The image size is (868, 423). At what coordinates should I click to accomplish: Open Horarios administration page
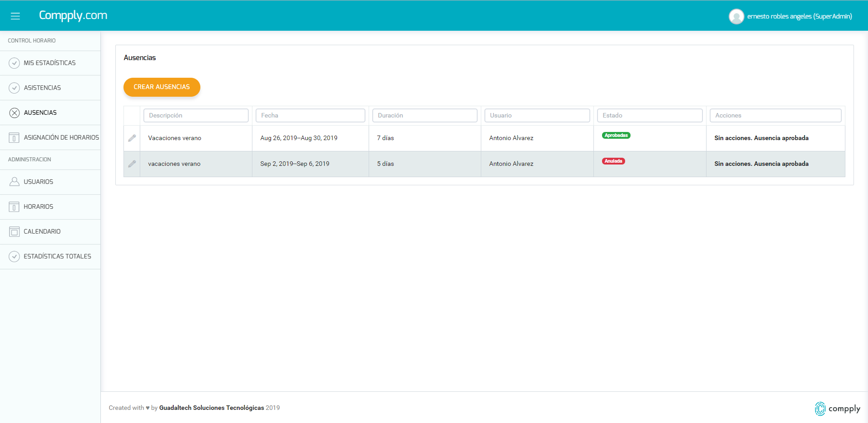pos(50,207)
